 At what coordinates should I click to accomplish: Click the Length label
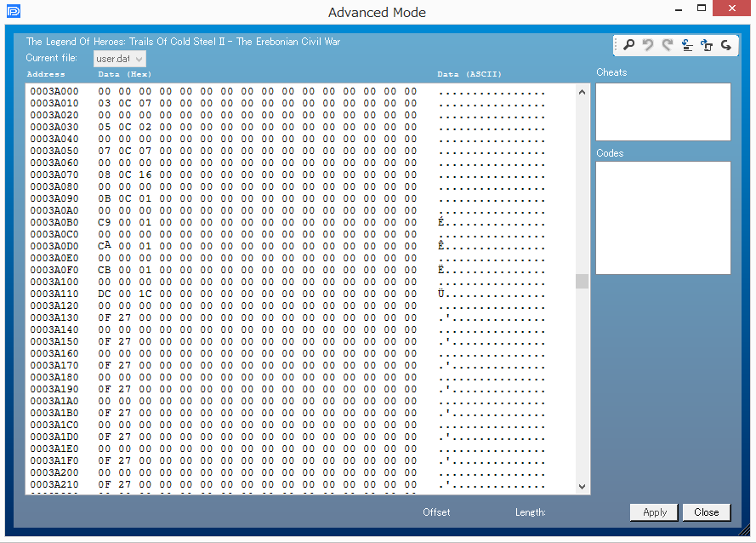(531, 512)
